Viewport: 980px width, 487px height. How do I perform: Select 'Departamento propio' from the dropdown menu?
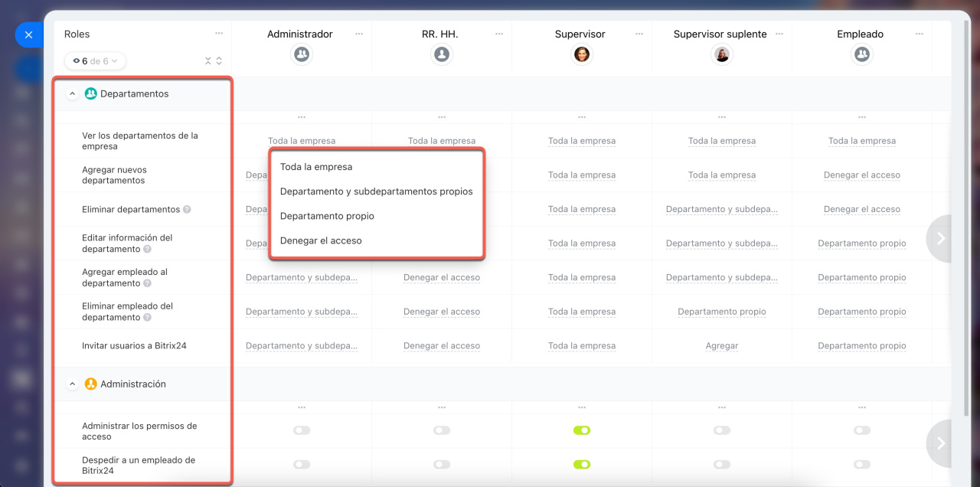[x=327, y=216]
